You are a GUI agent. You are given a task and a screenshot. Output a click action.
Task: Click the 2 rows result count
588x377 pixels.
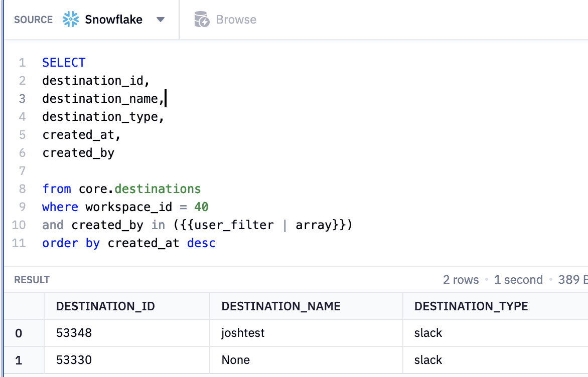tap(461, 280)
